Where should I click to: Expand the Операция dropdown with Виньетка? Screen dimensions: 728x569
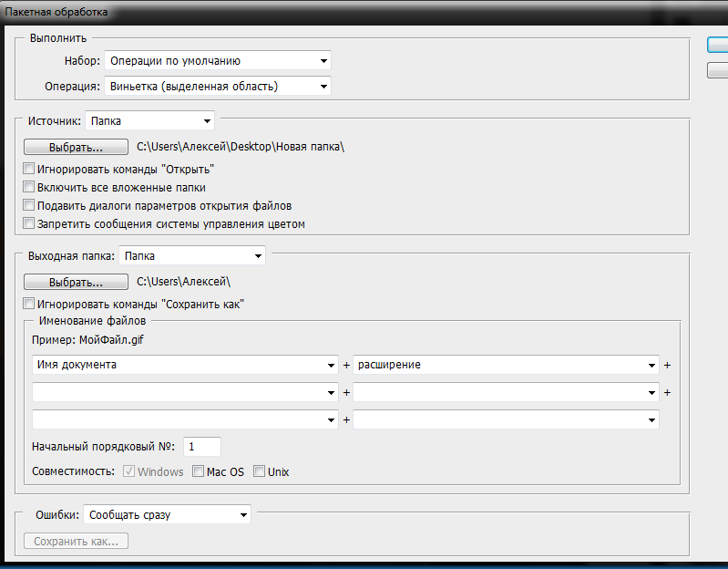pyautogui.click(x=218, y=87)
